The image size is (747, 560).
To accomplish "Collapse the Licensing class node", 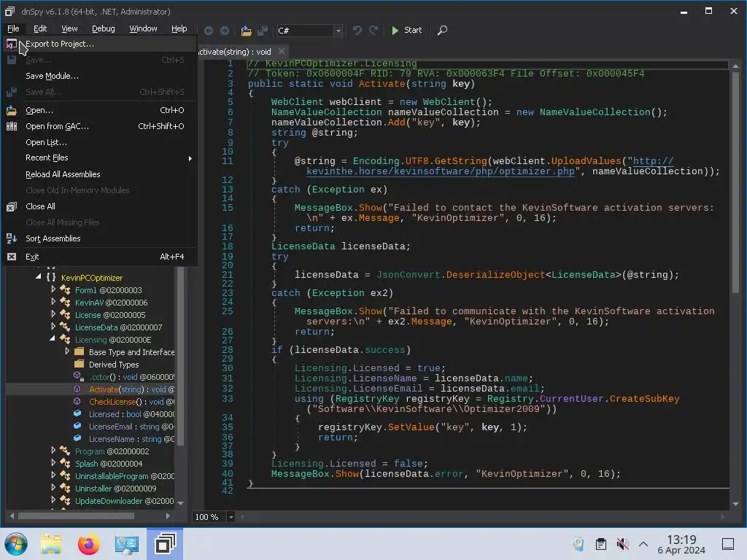I will [53, 338].
